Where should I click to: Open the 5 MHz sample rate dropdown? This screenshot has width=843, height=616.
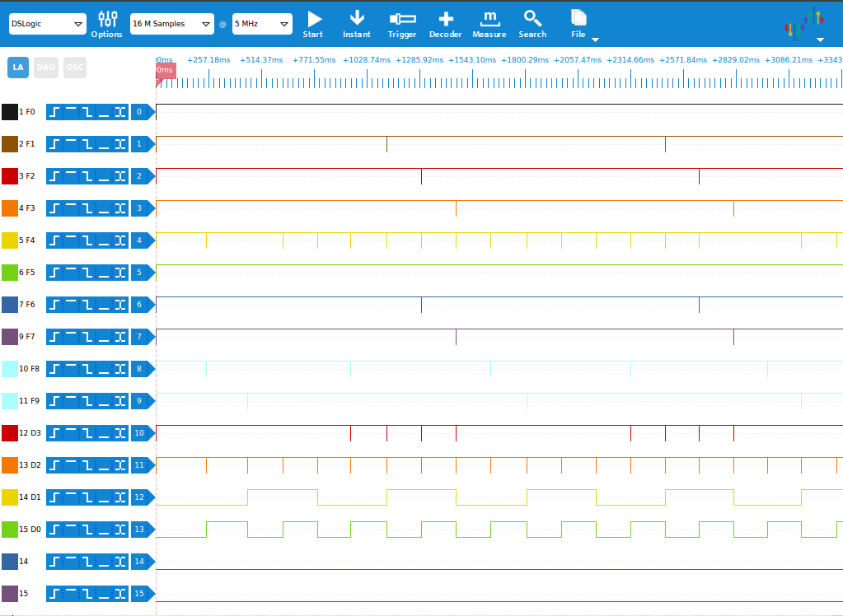pyautogui.click(x=262, y=25)
